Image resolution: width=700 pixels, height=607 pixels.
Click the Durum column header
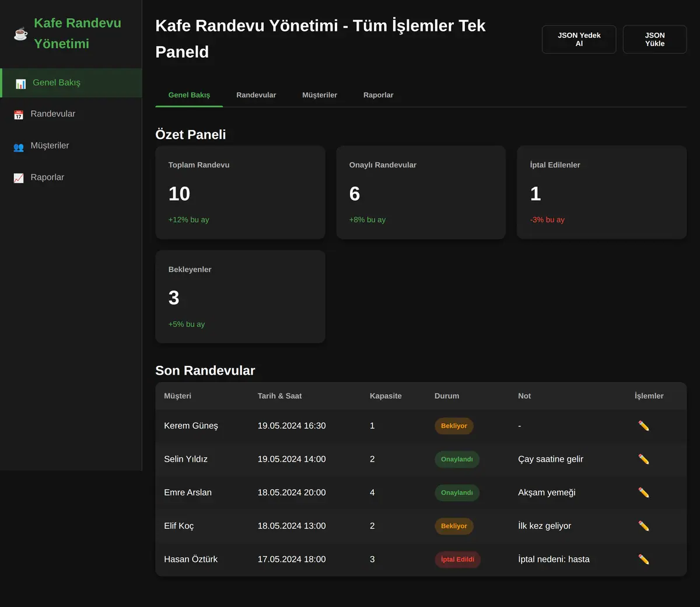tap(447, 396)
